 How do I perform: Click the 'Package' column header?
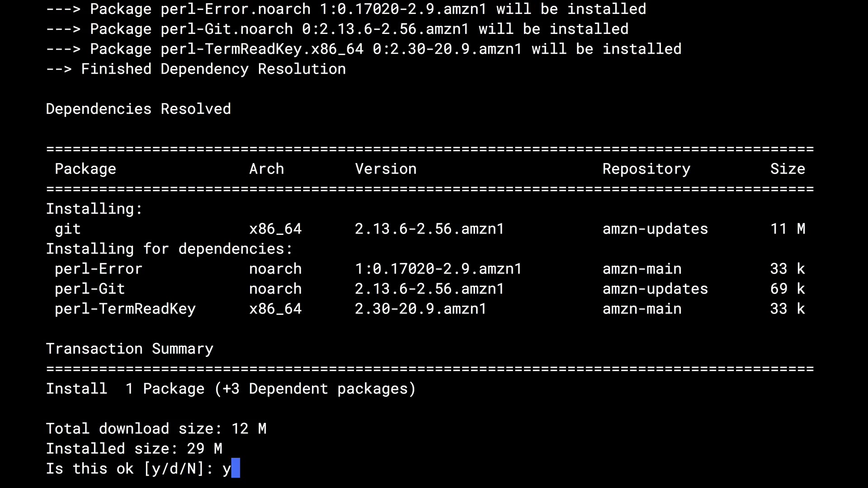click(x=85, y=169)
